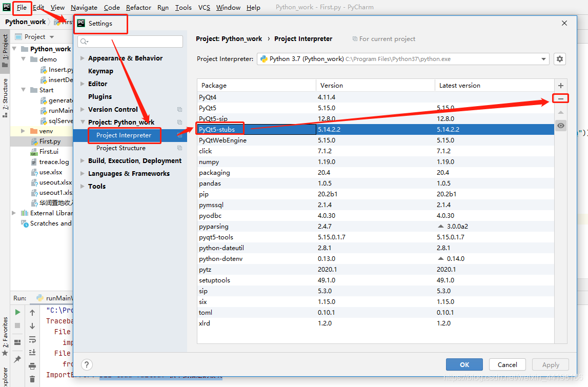Image resolution: width=588 pixels, height=387 pixels.
Task: Open the File menu
Action: tap(21, 7)
